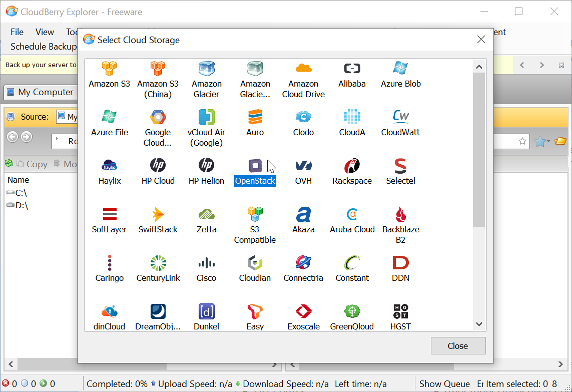Choose the Cloudian storage icon
Image resolution: width=572 pixels, height=392 pixels.
pyautogui.click(x=255, y=263)
